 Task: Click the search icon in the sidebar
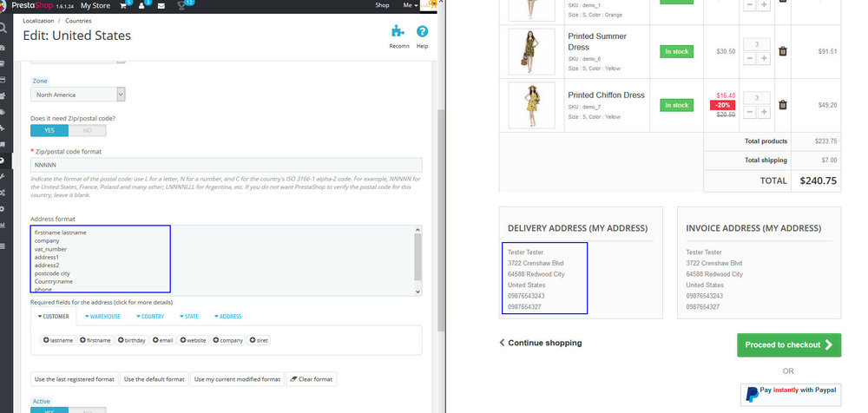pos(3,28)
